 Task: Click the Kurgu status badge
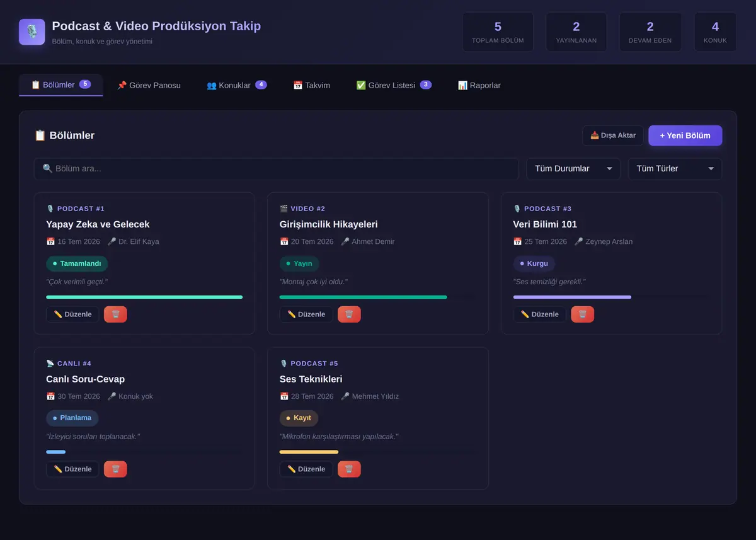[x=534, y=264]
